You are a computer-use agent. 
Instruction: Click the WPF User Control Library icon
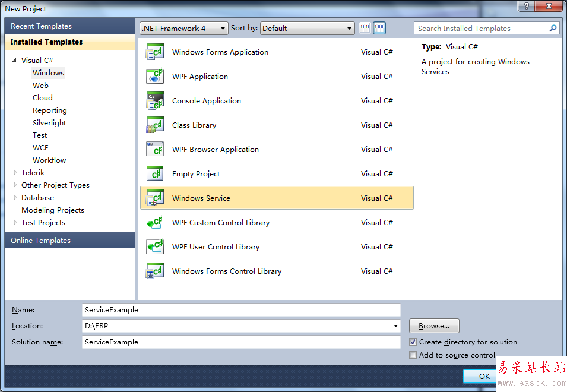155,246
